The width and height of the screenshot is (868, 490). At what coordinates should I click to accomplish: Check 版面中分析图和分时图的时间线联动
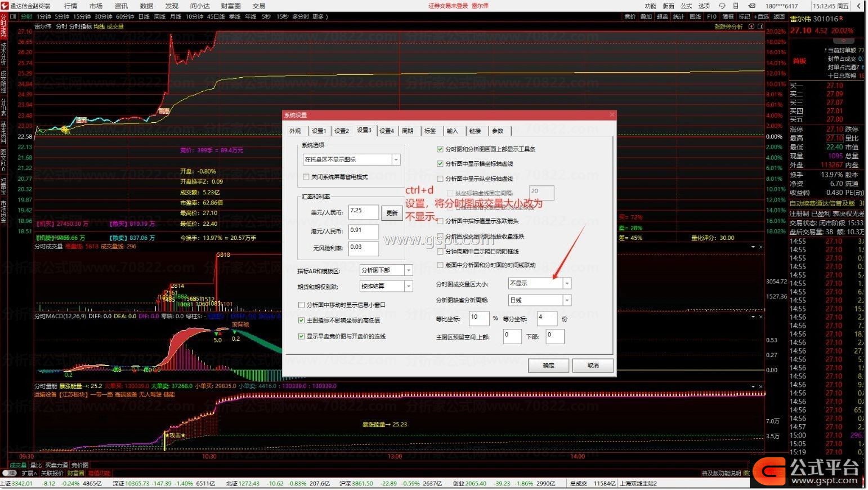(440, 265)
